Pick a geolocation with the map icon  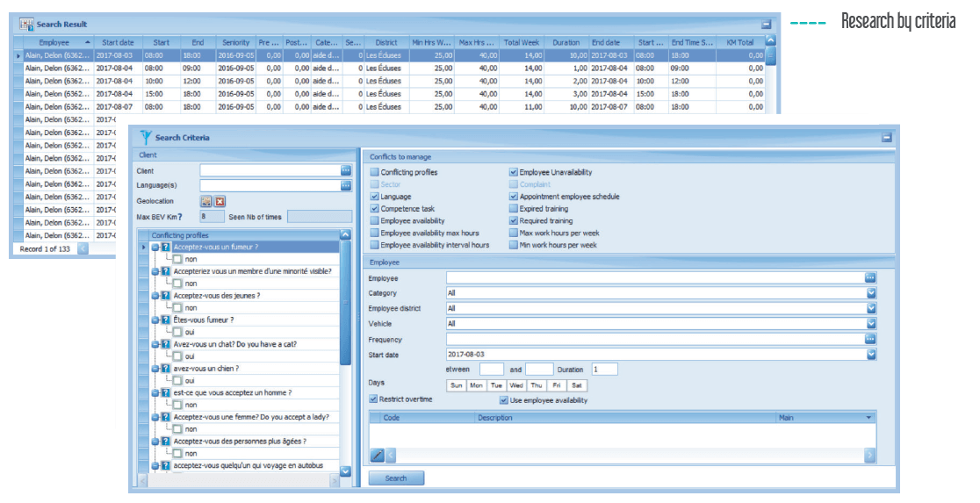point(206,201)
